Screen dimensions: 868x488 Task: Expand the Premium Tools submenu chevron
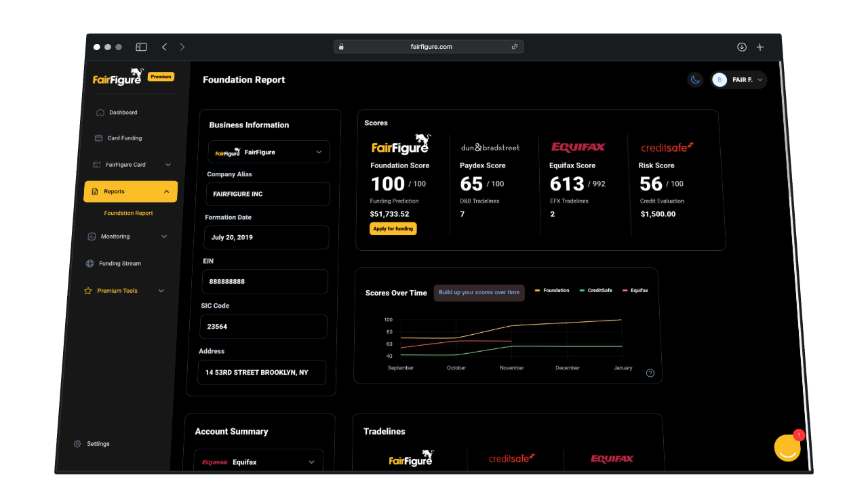pyautogui.click(x=161, y=291)
